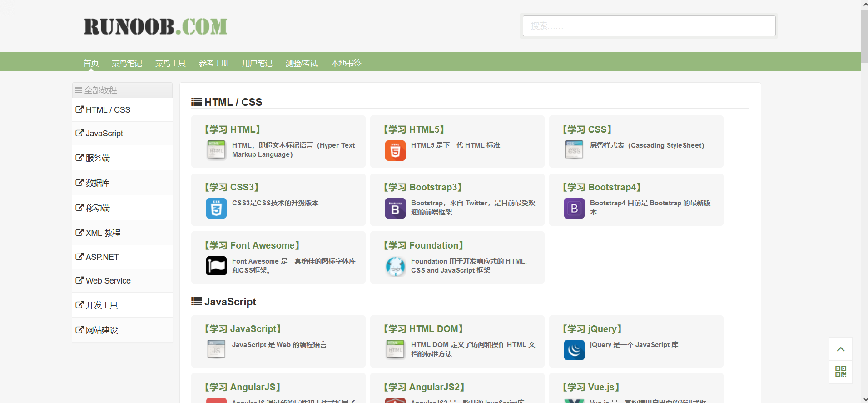Open the 参考手册 navigation tab

[214, 63]
